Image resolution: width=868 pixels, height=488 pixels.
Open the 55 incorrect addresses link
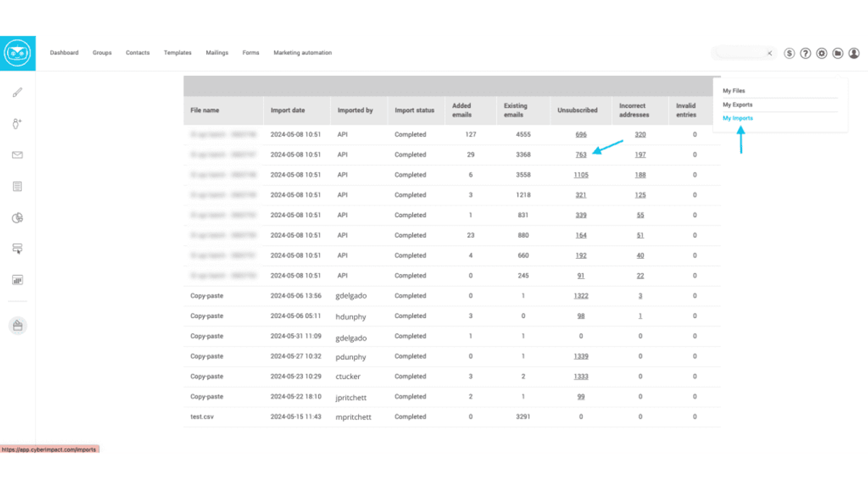tap(640, 215)
